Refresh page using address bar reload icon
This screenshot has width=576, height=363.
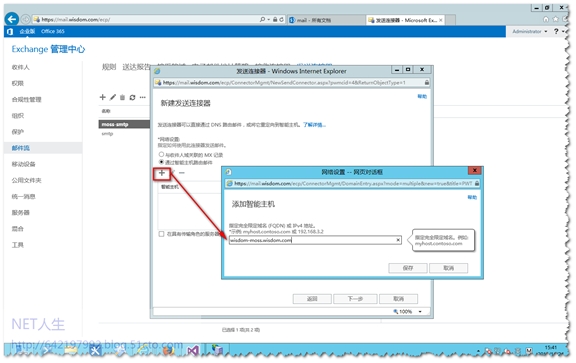pyautogui.click(x=281, y=19)
